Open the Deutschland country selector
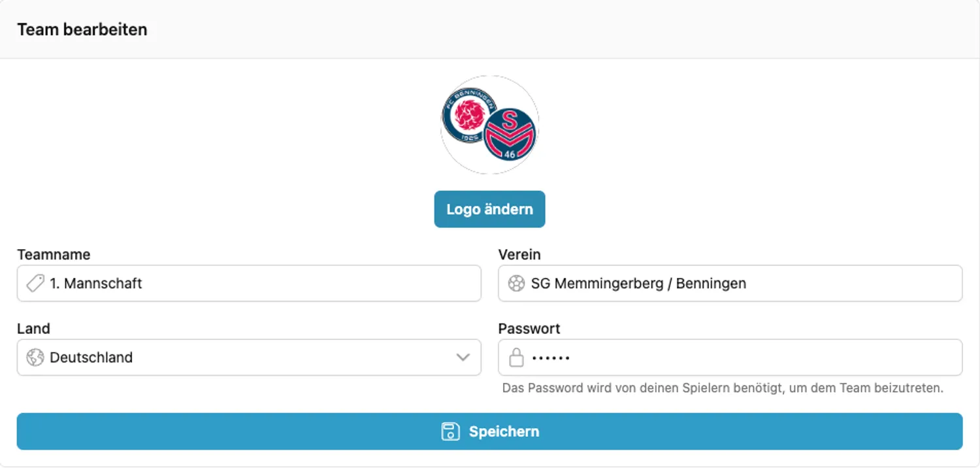 pyautogui.click(x=249, y=358)
